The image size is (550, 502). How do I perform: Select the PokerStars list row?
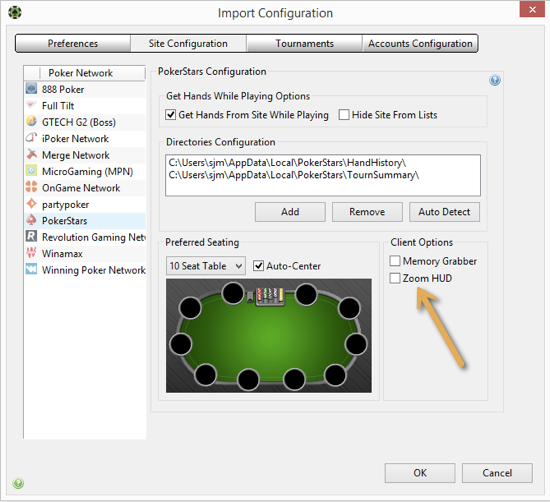[85, 221]
